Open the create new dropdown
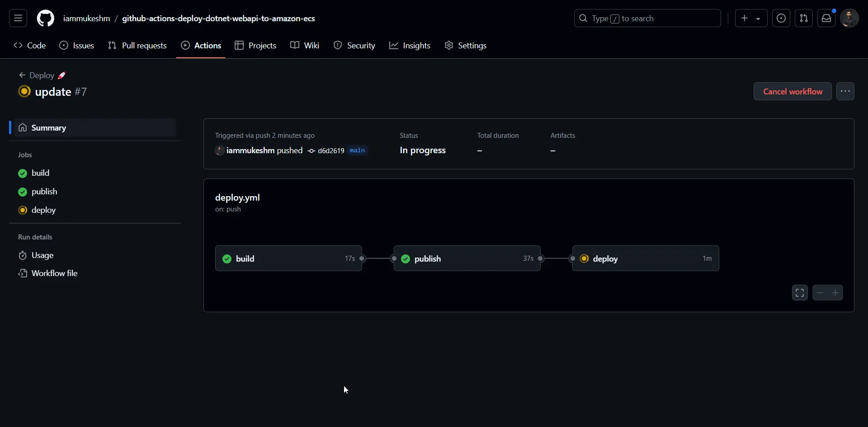 point(750,19)
